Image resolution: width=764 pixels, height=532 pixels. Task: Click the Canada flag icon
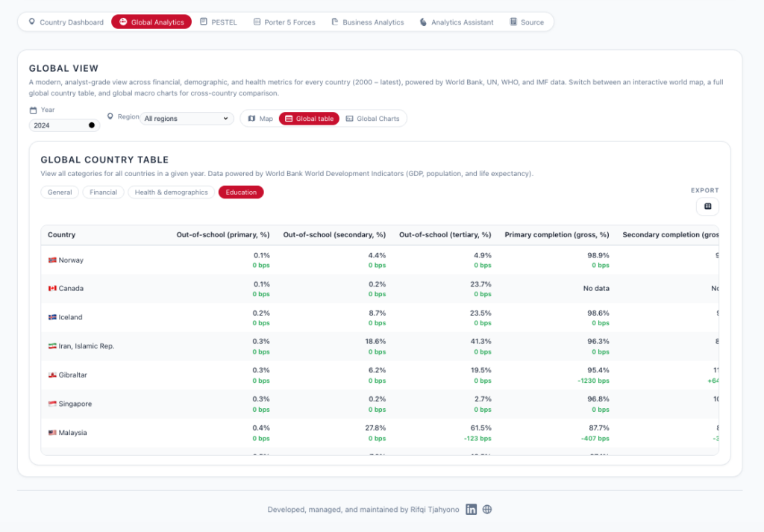[x=52, y=289]
